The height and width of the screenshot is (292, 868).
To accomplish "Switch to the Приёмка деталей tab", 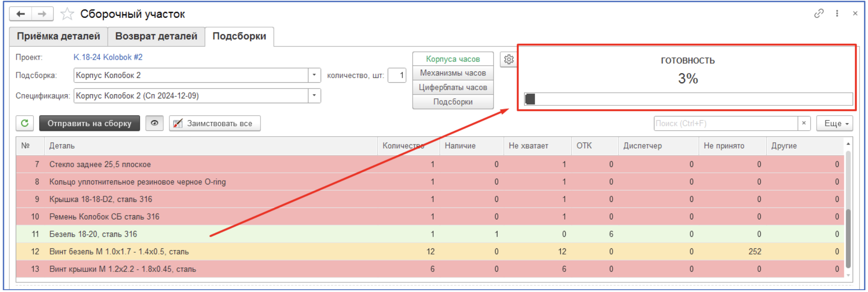I will pos(59,36).
